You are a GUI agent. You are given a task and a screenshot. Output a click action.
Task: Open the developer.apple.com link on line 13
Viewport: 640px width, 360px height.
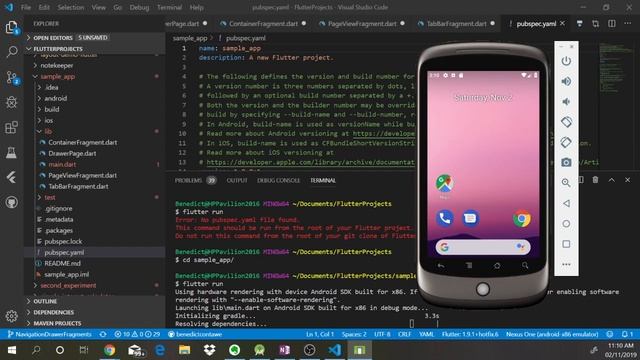[310, 162]
